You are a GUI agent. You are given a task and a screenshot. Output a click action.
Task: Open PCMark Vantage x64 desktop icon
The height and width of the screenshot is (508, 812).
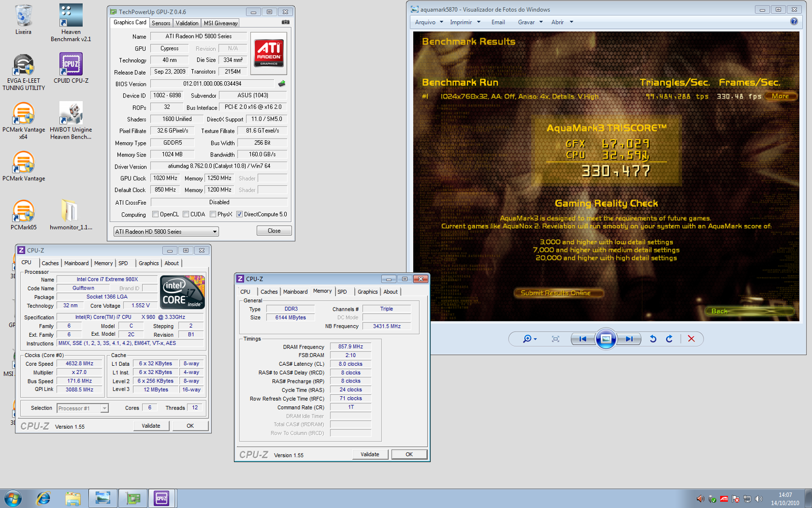click(23, 121)
